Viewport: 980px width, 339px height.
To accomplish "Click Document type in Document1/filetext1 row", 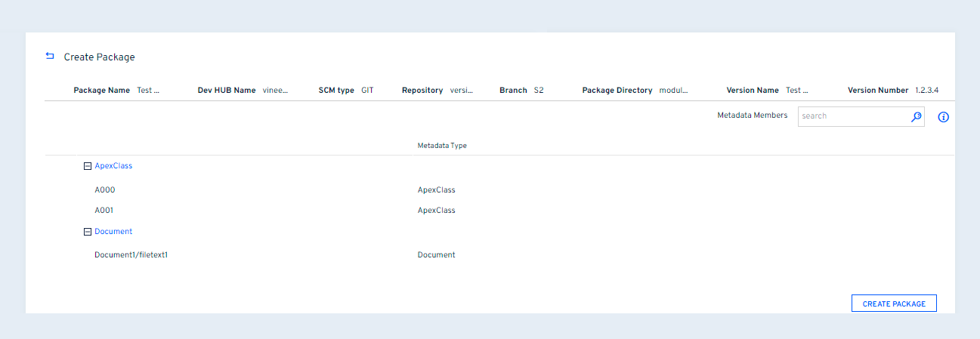I will pyautogui.click(x=437, y=255).
